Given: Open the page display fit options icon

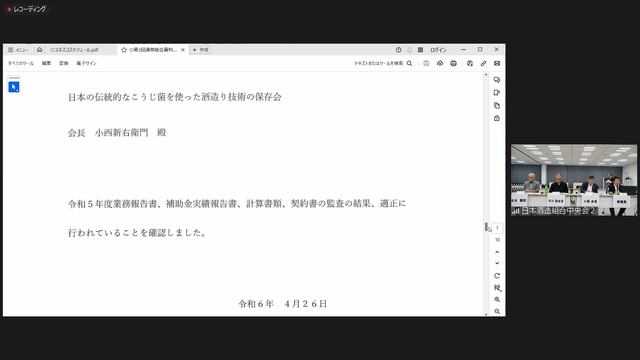Looking at the screenshot, I should click(x=497, y=288).
